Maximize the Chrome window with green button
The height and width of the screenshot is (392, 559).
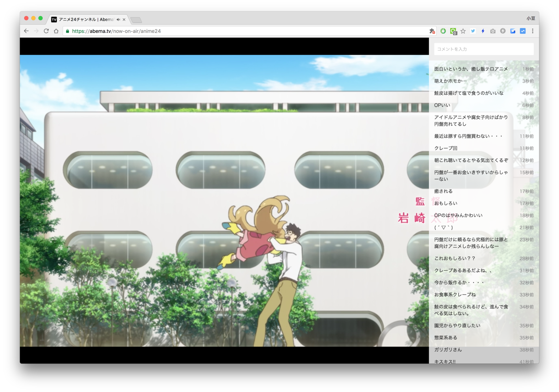41,18
